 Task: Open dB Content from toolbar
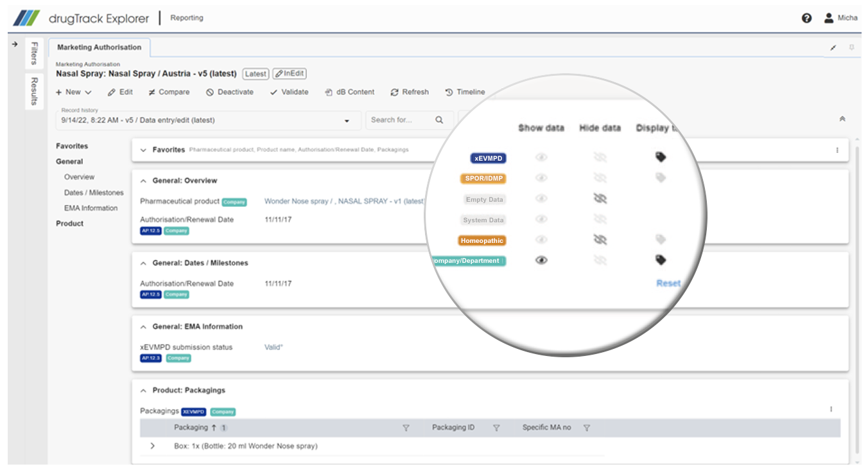pos(349,92)
